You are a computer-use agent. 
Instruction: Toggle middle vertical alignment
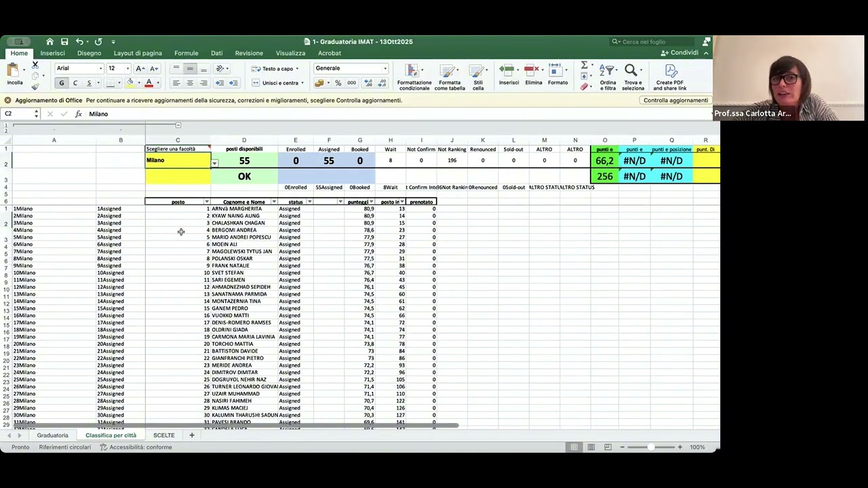190,68
